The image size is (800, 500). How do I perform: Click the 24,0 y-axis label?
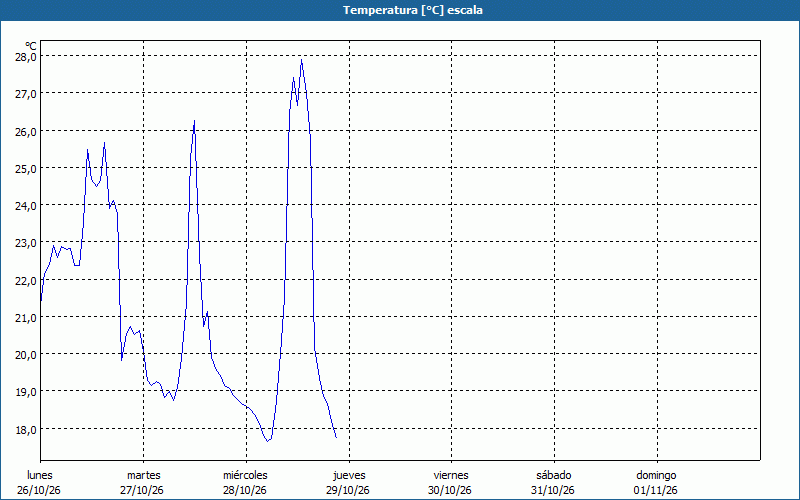pos(26,206)
